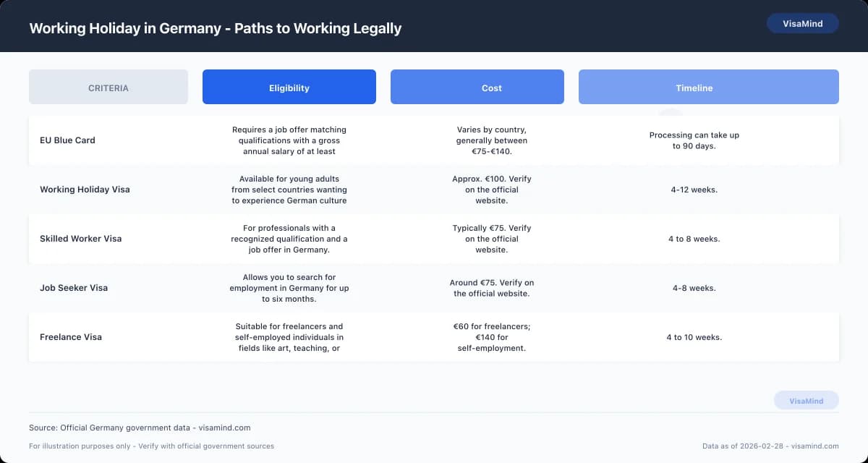Click the page title Working Holiday in Germany

[x=215, y=28]
